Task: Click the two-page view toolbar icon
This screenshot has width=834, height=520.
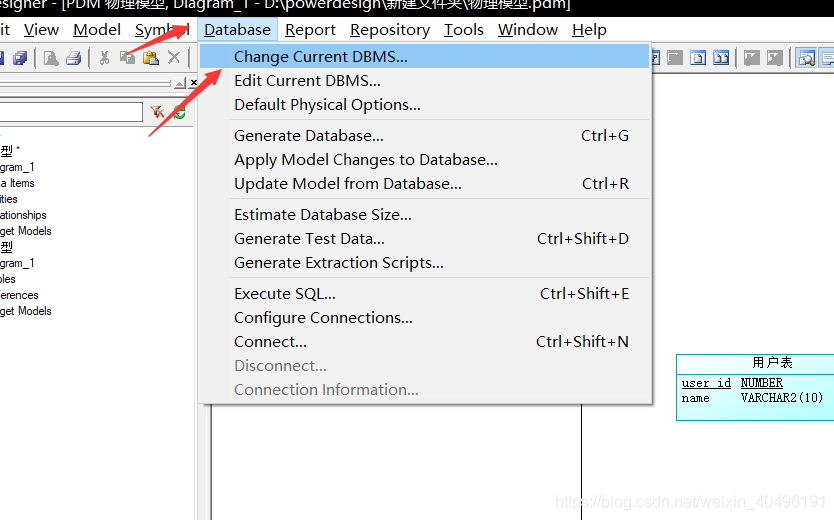Action: click(x=721, y=57)
